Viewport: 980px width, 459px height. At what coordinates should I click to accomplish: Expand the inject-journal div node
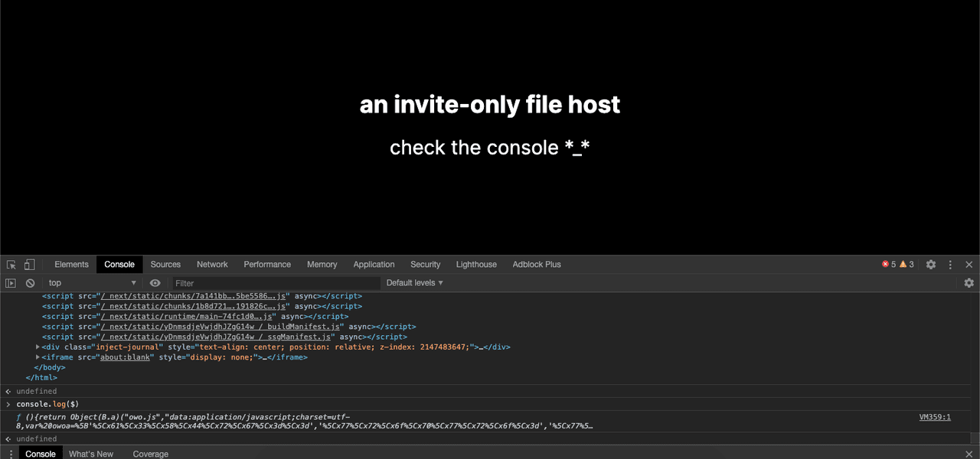[38, 347]
